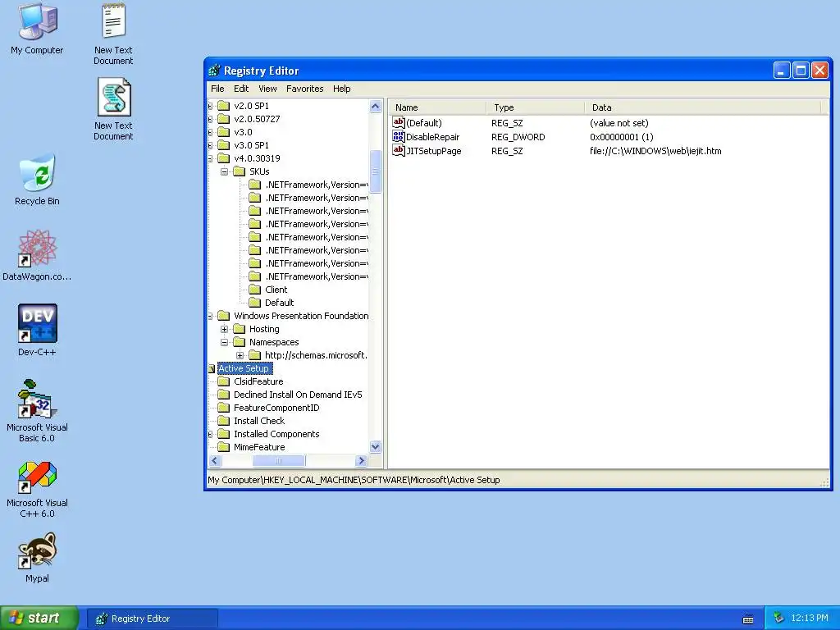Click the tree horizontal scrollbar thumb
The image size is (840, 630).
[279, 460]
